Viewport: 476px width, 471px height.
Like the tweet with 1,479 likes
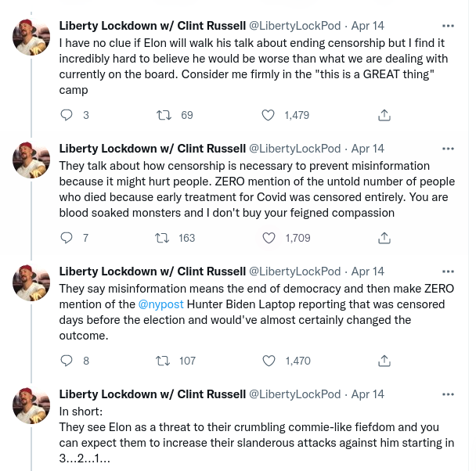click(268, 115)
